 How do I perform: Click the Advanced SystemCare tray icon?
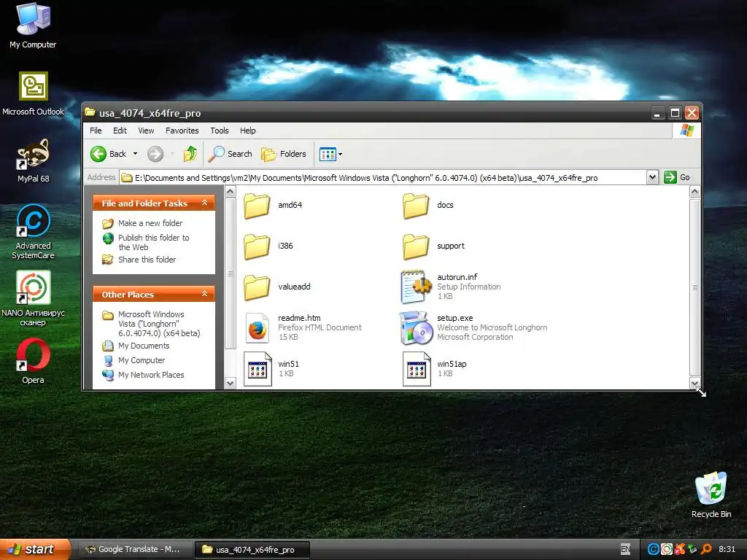pos(653,549)
